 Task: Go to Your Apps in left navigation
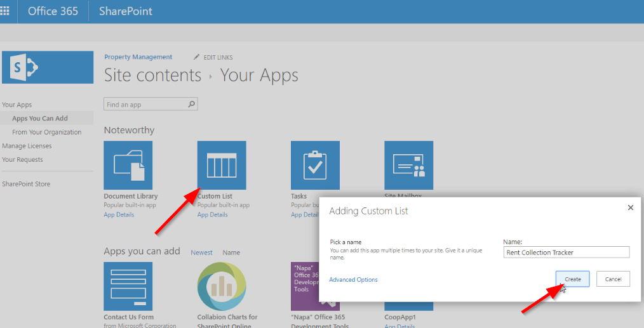(17, 105)
